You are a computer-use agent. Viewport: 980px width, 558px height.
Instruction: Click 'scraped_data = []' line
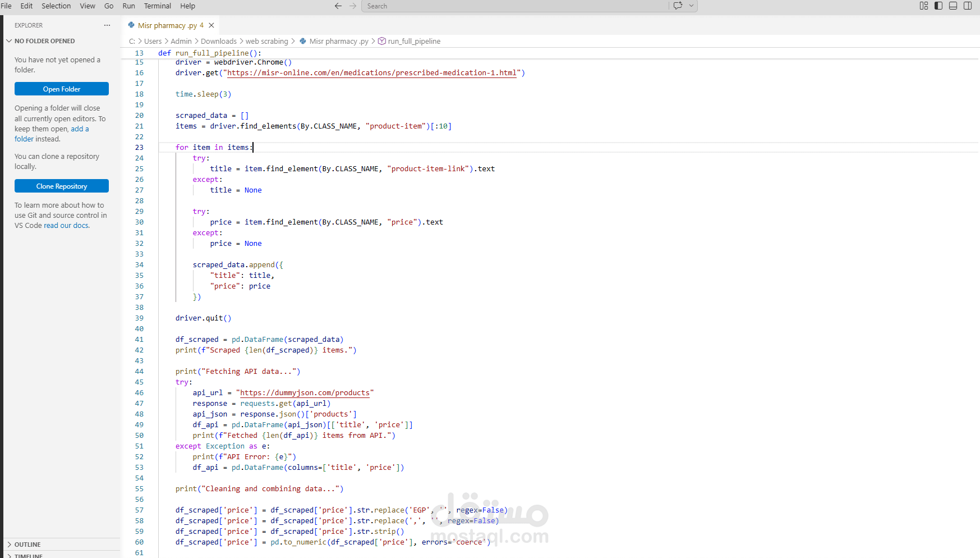pos(212,116)
